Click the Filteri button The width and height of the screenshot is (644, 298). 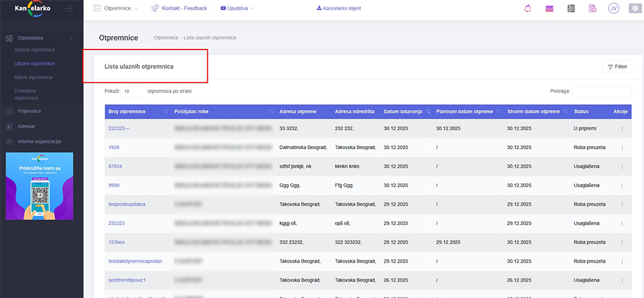click(616, 67)
